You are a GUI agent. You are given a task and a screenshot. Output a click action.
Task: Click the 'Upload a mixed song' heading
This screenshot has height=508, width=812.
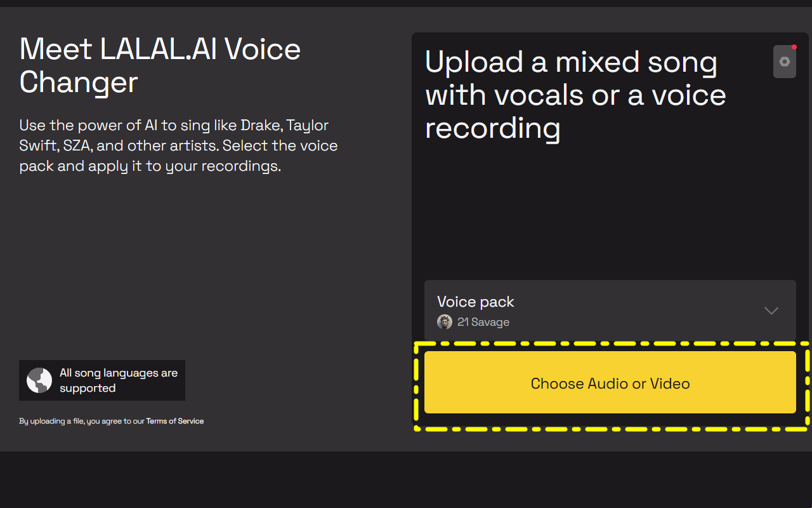click(575, 95)
